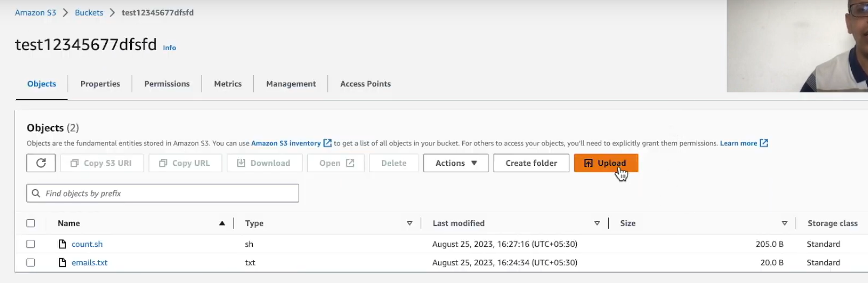Click the orange Upload button
This screenshot has height=283, width=868.
coord(606,163)
